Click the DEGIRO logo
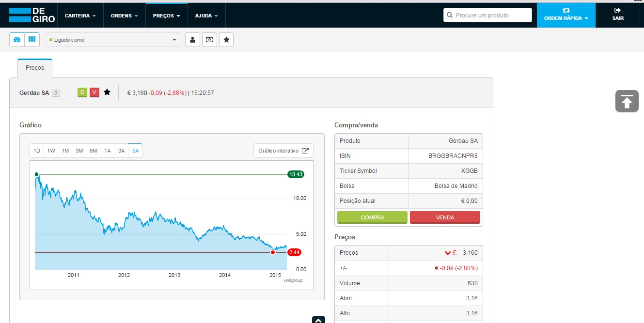 click(x=32, y=15)
